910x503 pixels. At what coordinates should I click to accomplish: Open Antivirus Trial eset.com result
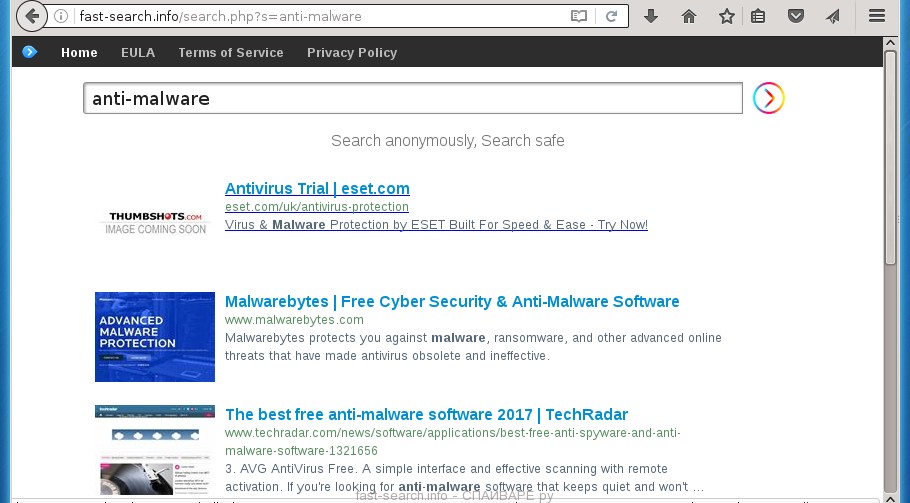[x=317, y=189]
